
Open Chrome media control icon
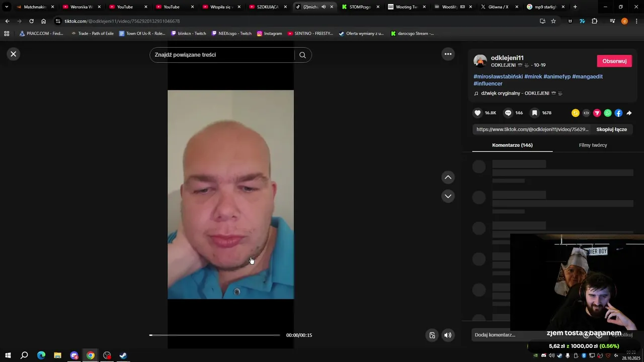(612, 21)
